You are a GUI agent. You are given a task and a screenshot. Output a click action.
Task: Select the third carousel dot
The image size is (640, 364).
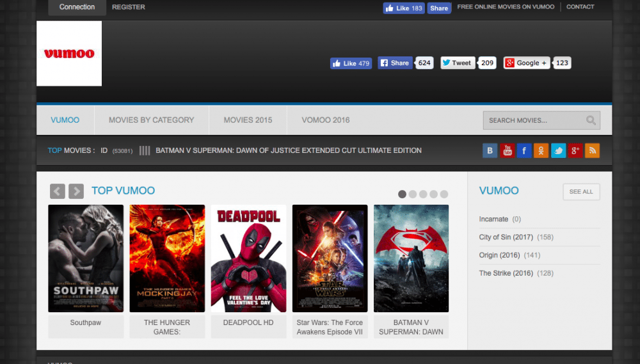[423, 194]
